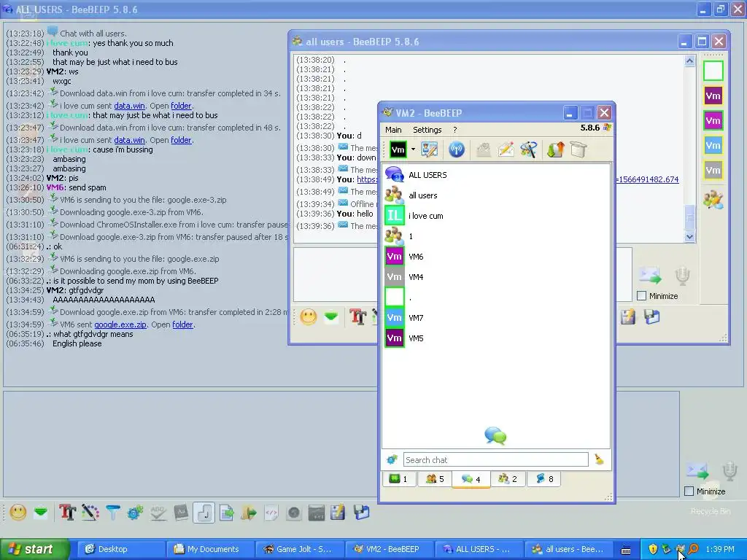Click the notepad save chat icon in ALL USERS toolbar
Viewport: 747px width, 560px height.
[338, 513]
